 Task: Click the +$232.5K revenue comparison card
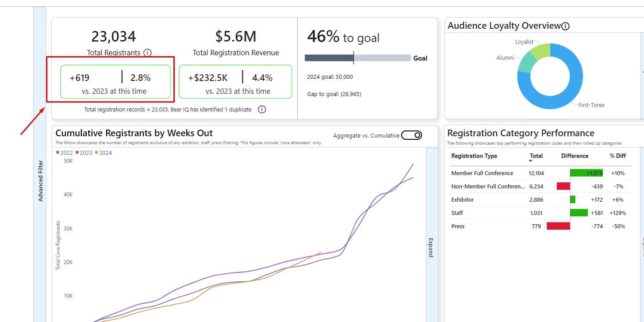point(235,82)
